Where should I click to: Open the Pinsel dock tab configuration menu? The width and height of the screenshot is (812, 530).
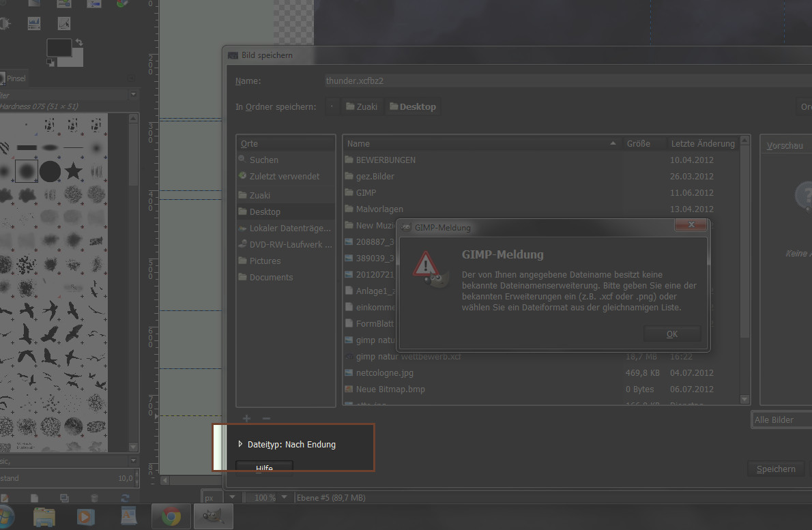click(x=131, y=78)
